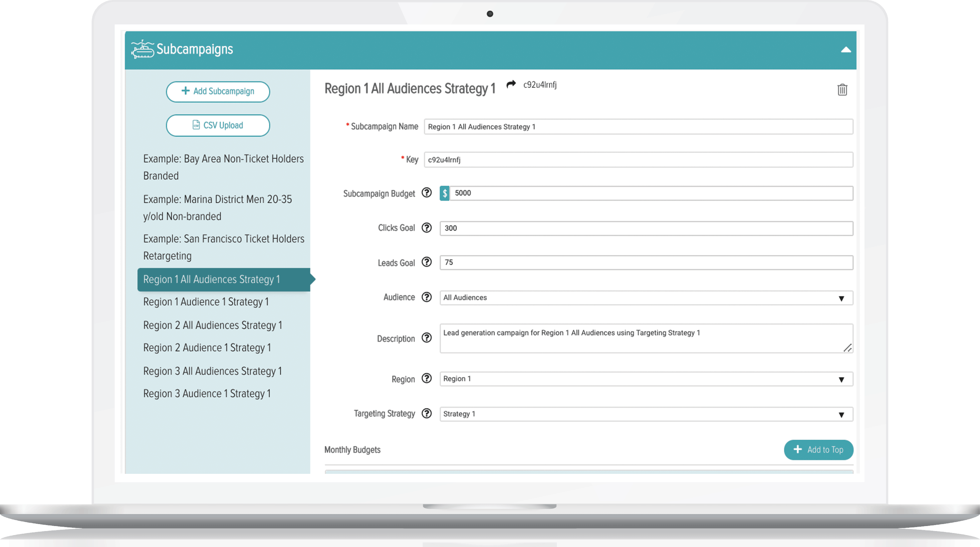Click the Add to Top button

[x=818, y=449]
